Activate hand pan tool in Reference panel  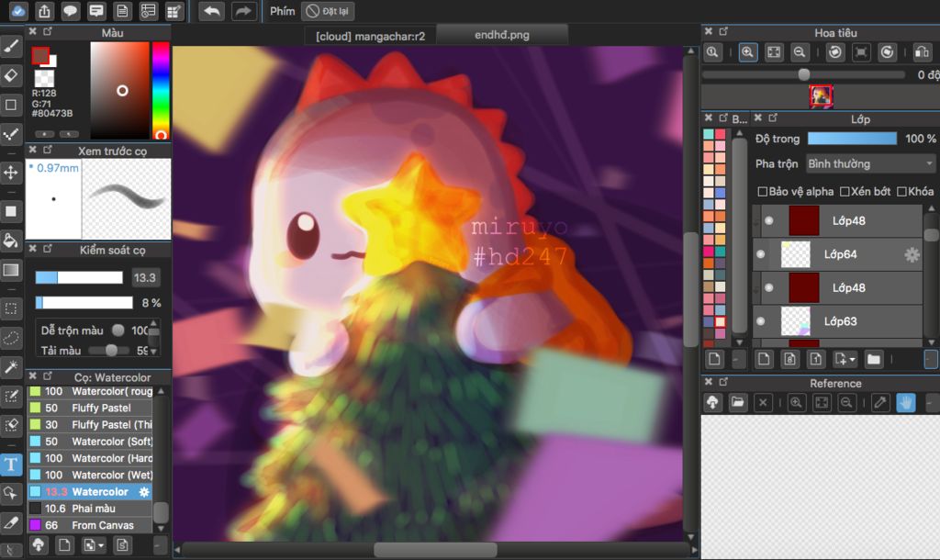[x=906, y=402]
